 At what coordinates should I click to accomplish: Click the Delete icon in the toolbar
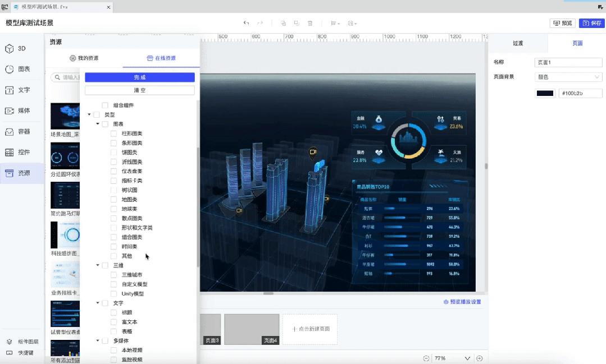pos(309,23)
